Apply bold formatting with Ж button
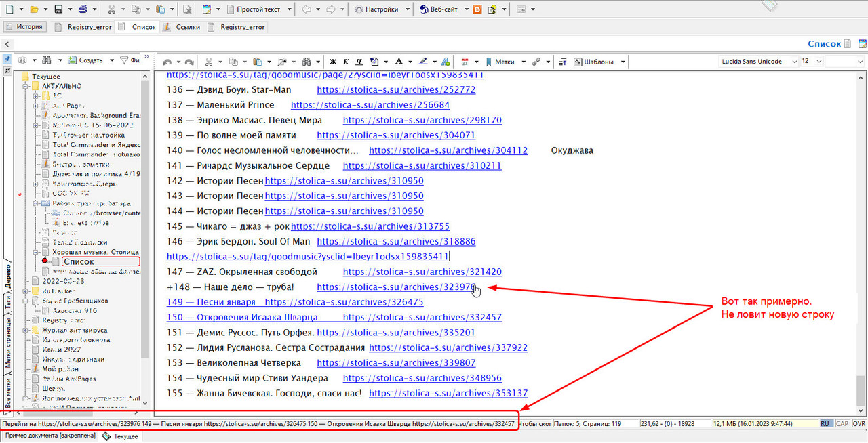 (333, 62)
